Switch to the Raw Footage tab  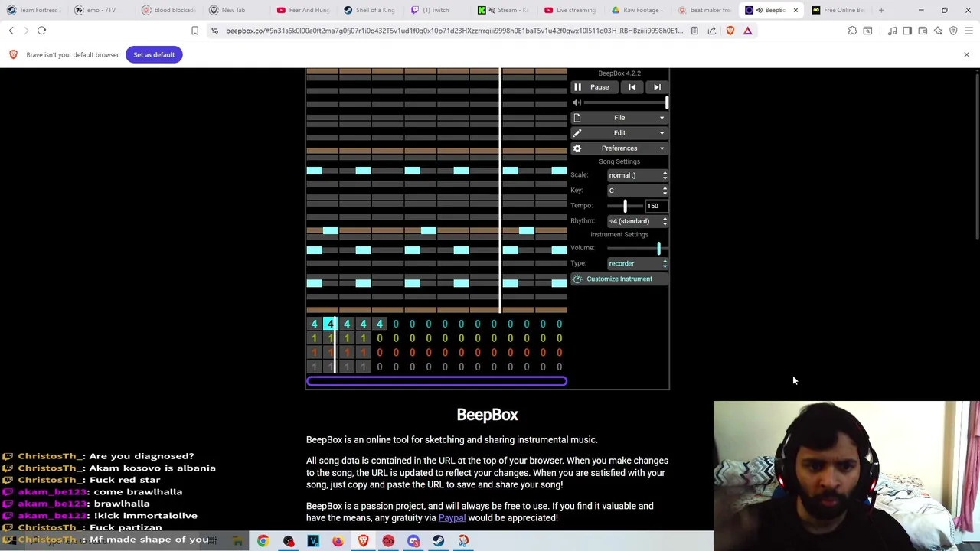pyautogui.click(x=637, y=10)
